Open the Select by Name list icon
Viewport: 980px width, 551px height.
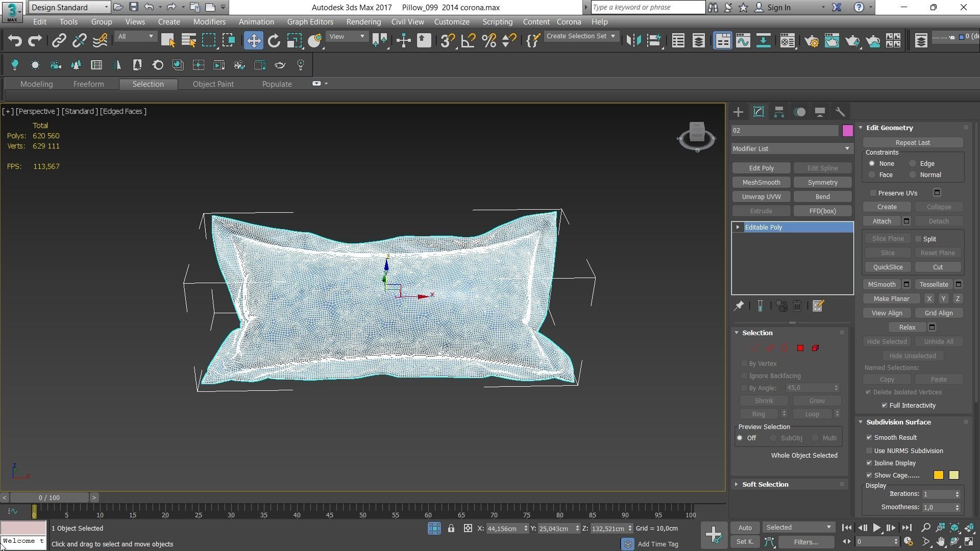(188, 41)
